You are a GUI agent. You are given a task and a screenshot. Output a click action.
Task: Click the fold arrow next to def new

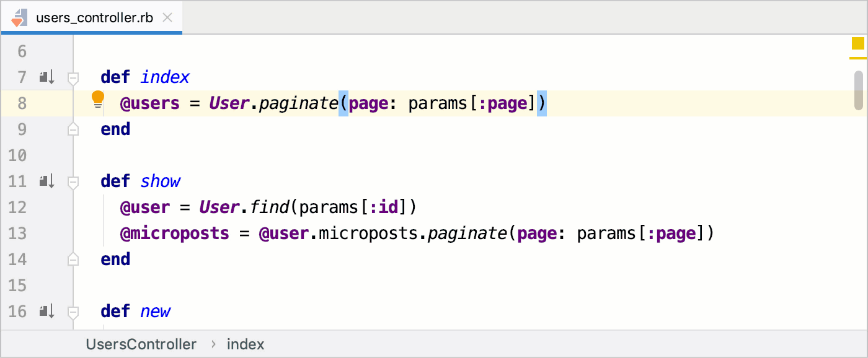(73, 312)
